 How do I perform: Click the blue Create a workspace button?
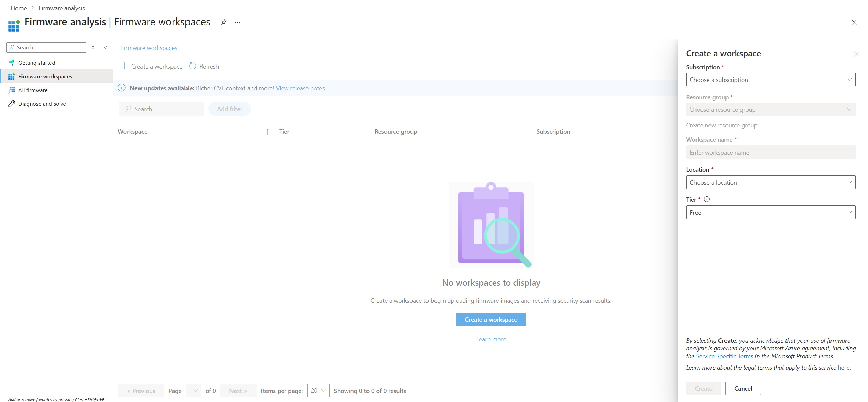pyautogui.click(x=491, y=319)
